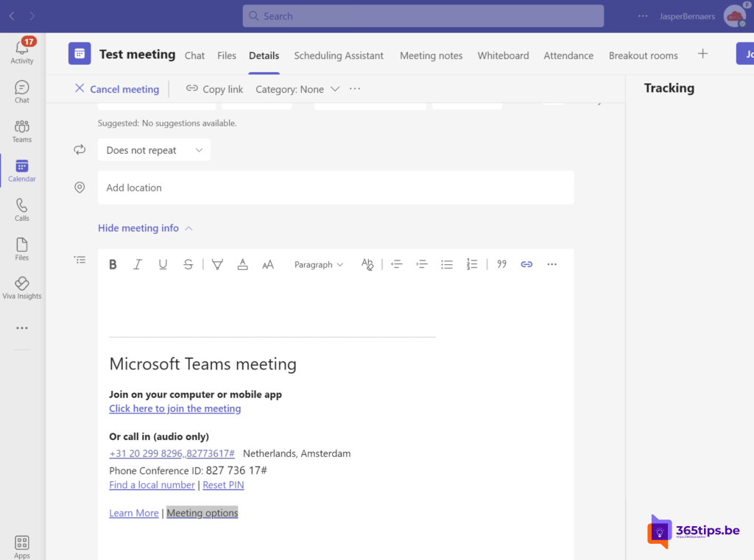
Task: Toggle bold formatting
Action: [113, 264]
